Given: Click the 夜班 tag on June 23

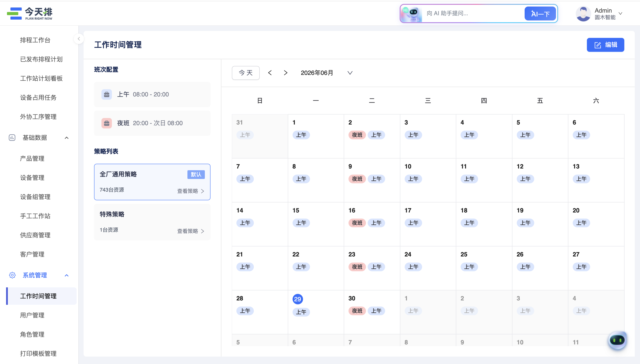Looking at the screenshot, I should [x=357, y=267].
